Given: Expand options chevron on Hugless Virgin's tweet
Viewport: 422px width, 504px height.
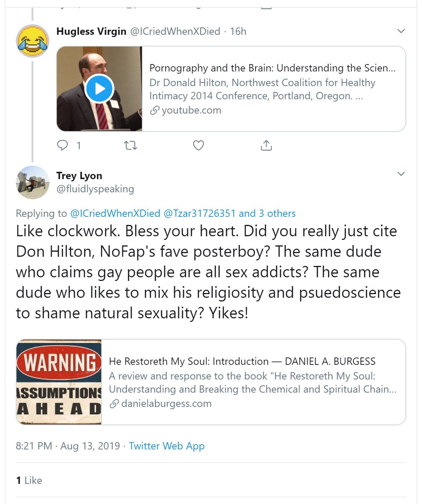Looking at the screenshot, I should (x=401, y=31).
